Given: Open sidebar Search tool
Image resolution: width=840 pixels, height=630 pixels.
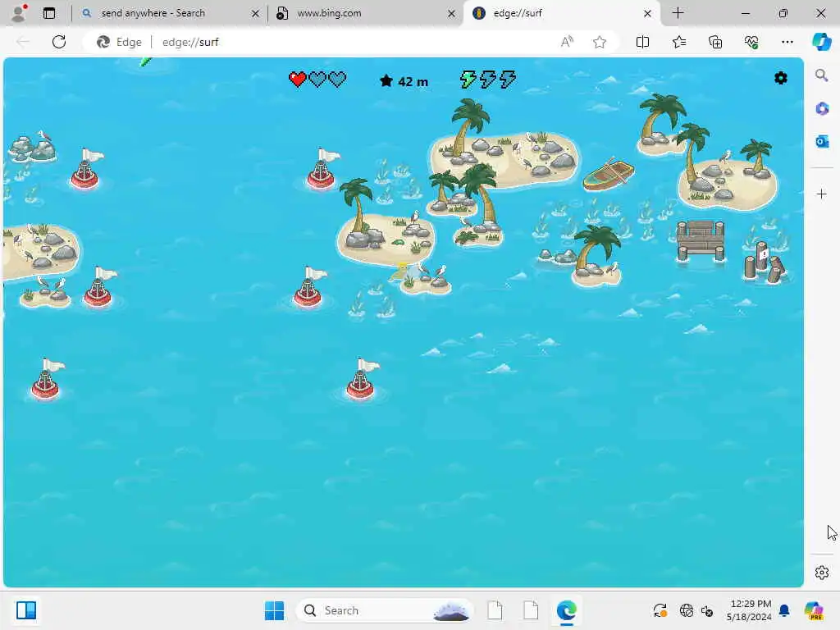Looking at the screenshot, I should (x=821, y=75).
